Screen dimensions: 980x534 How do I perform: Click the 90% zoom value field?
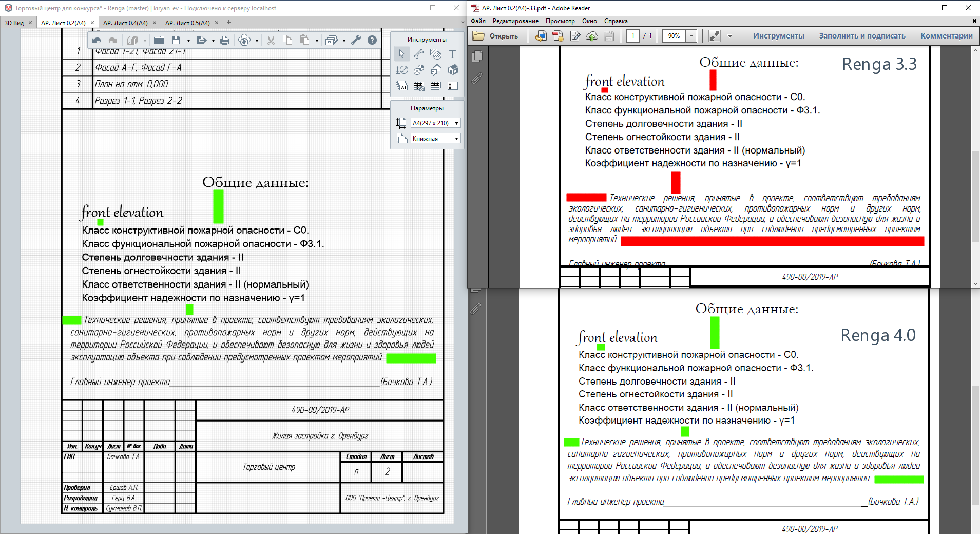674,36
